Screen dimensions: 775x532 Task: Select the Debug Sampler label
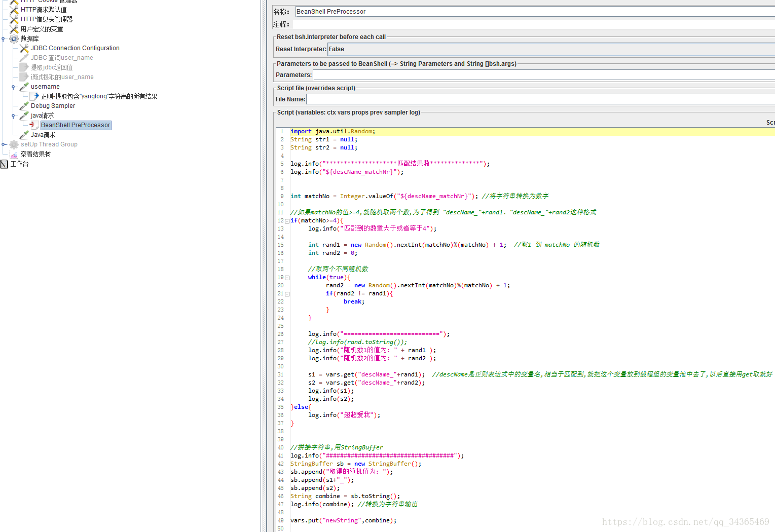pos(53,106)
